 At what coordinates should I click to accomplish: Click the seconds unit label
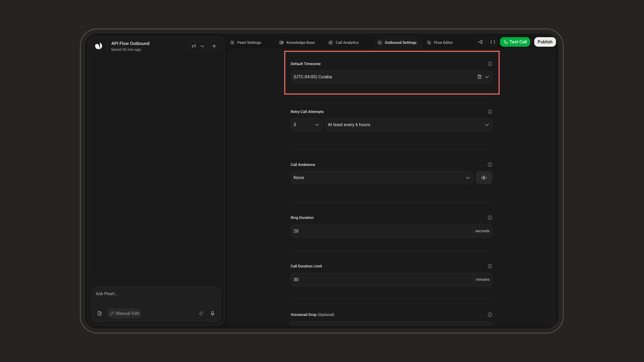(x=482, y=231)
